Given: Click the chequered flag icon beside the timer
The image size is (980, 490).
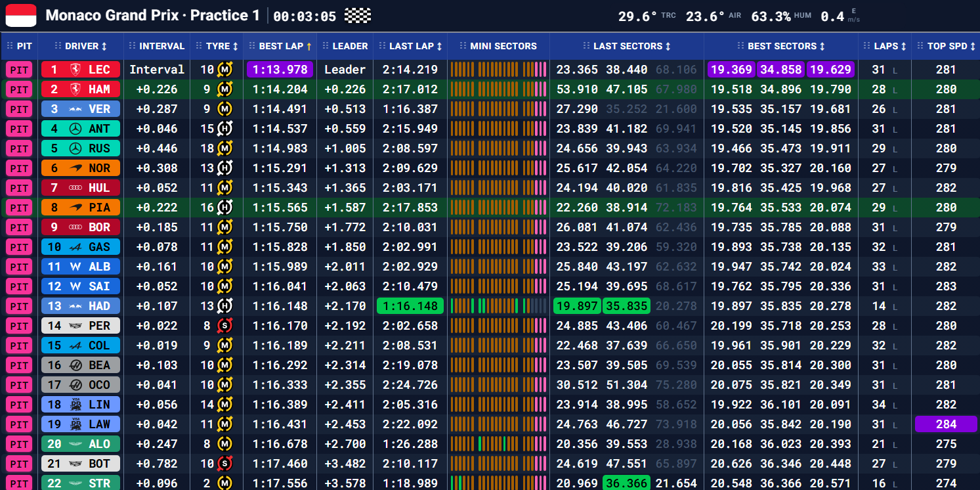Looking at the screenshot, I should (x=358, y=16).
